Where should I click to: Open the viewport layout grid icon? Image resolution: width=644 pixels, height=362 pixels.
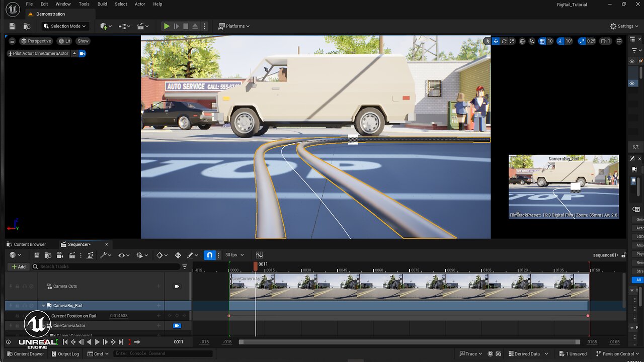pyautogui.click(x=619, y=41)
